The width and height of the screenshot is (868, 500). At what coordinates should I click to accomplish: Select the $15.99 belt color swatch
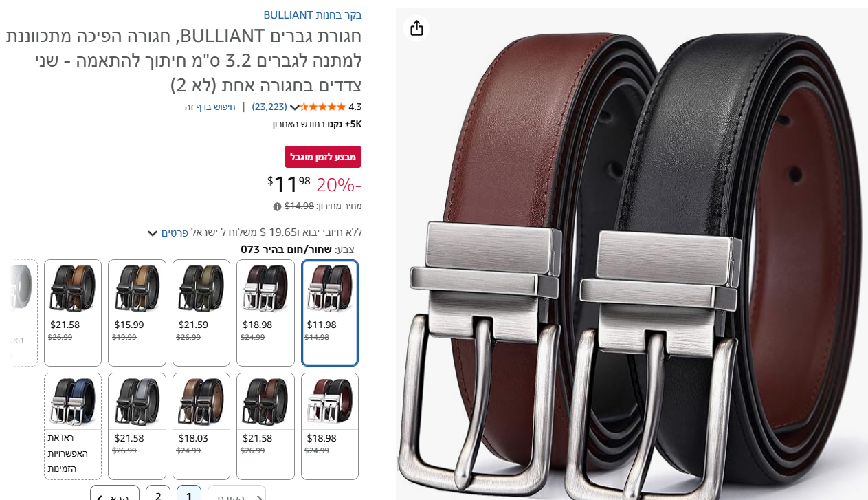point(137,313)
